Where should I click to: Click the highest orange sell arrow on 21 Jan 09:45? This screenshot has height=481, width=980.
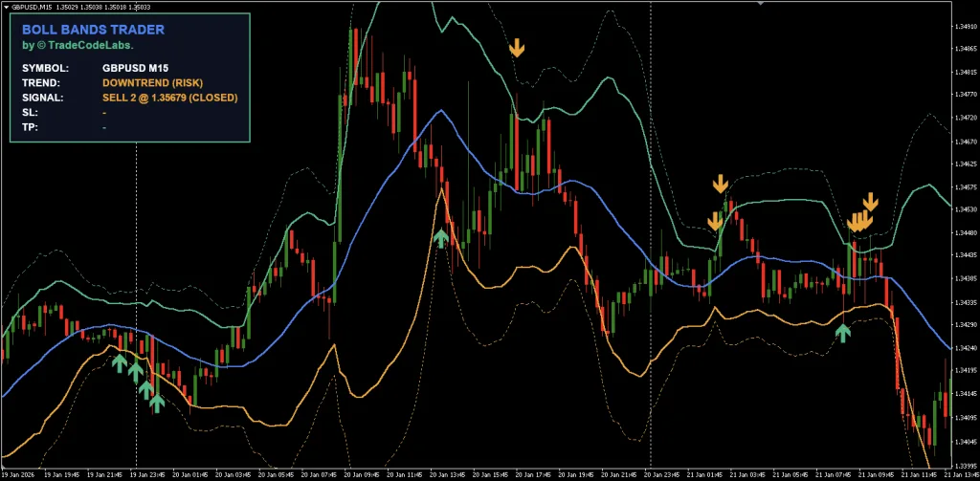[870, 202]
